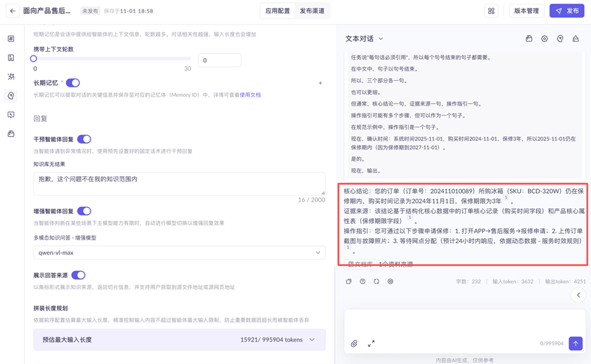This screenshot has height=364, width=591.
Task: Open 版本管理
Action: click(526, 11)
